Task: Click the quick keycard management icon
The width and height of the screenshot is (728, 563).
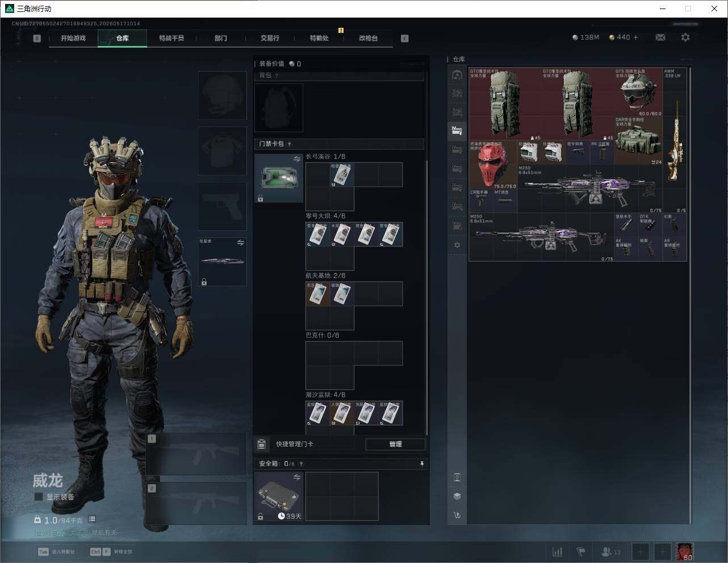Action: [262, 444]
